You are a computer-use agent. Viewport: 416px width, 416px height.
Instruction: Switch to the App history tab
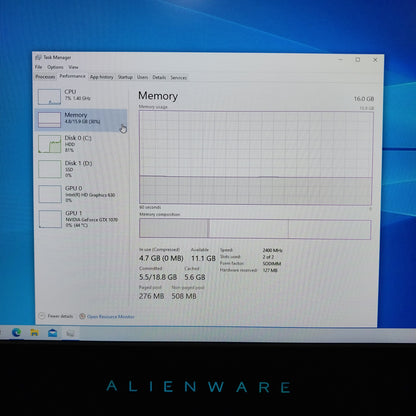point(101,77)
